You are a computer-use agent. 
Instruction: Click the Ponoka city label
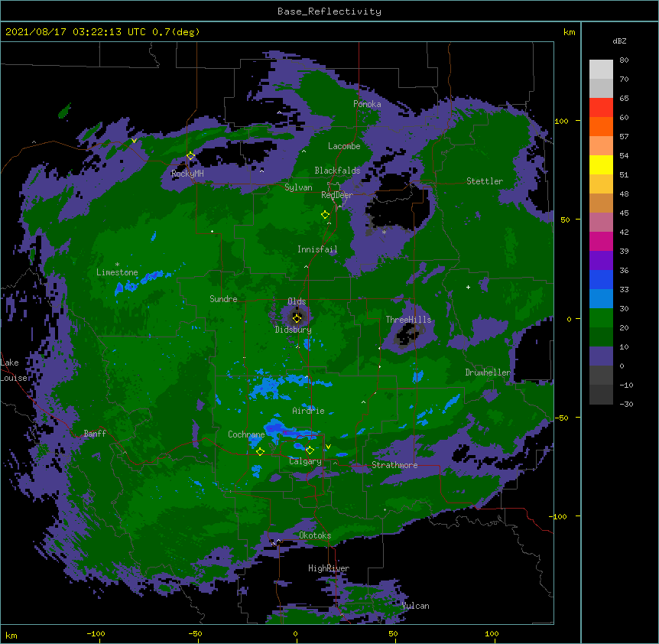(367, 104)
